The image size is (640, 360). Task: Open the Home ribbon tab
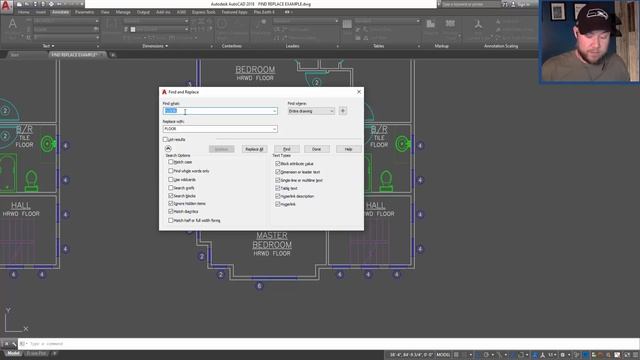[x=24, y=12]
